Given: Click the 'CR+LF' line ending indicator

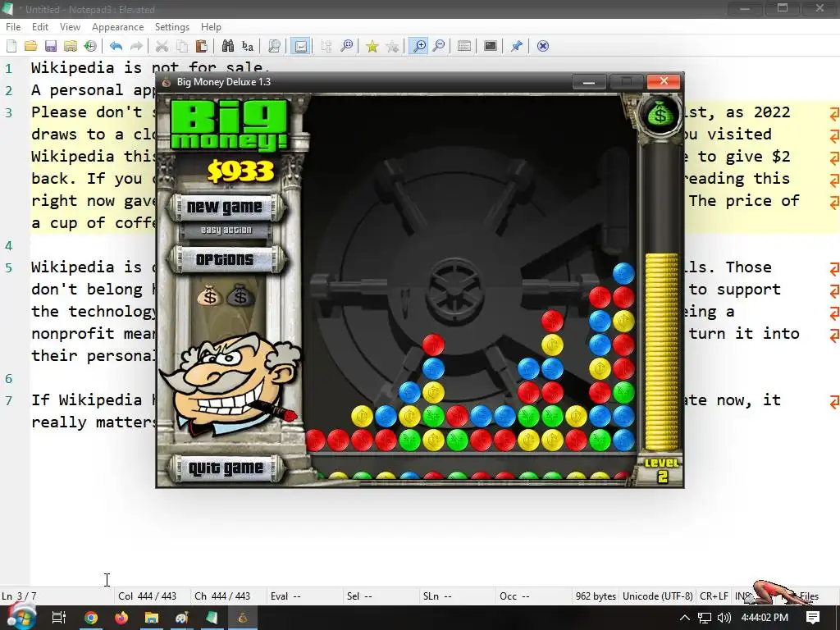Looking at the screenshot, I should [714, 596].
